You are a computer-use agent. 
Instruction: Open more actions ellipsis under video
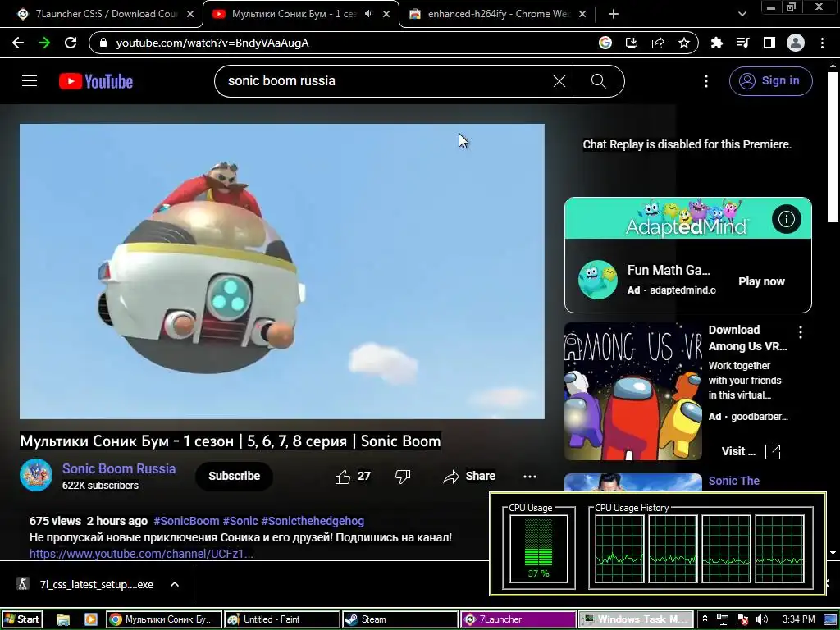point(530,477)
